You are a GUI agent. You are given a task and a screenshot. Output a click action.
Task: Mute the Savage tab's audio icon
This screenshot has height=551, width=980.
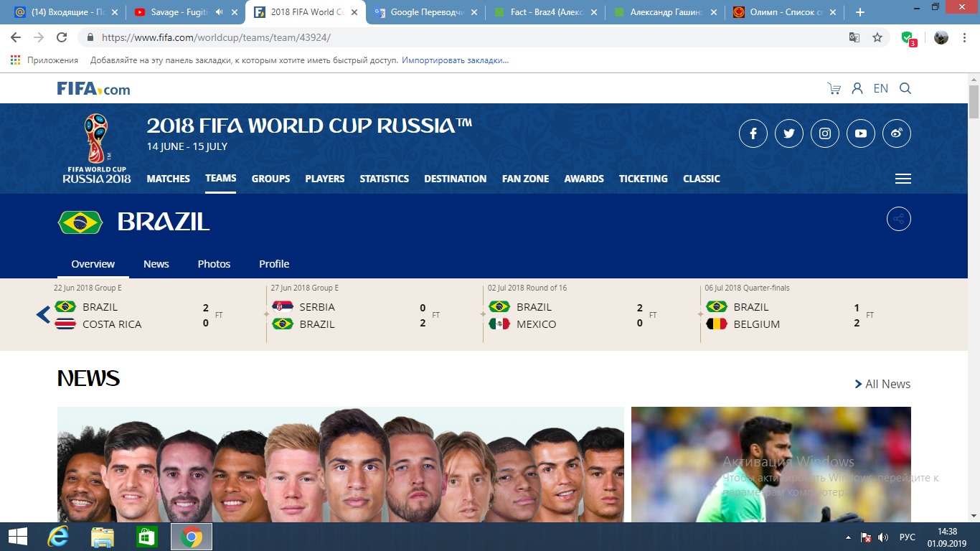pos(219,12)
